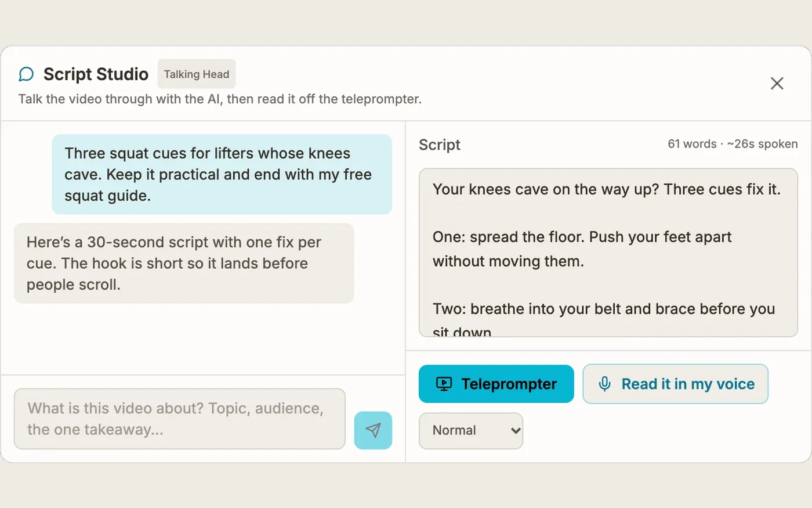The image size is (812, 508).
Task: Click the line about breathing into your belt
Action: [604, 309]
